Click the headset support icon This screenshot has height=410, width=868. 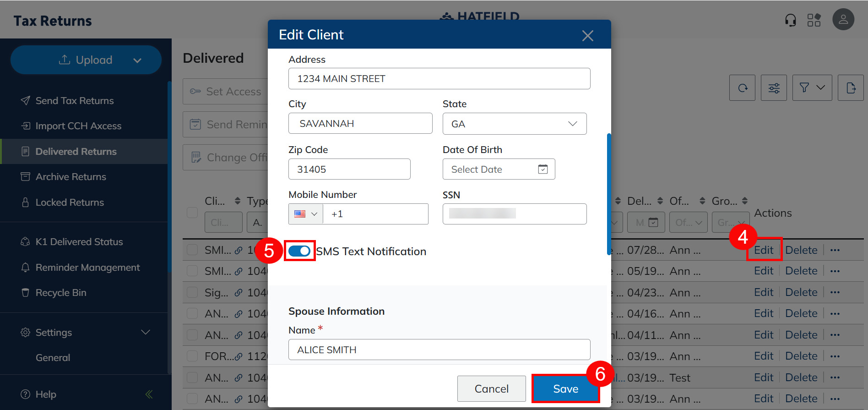click(790, 20)
